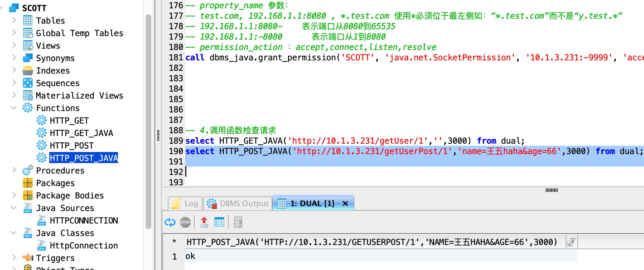Click comment line '-- 4.调用函数检查请求'
Image resolution: width=644 pixels, height=270 pixels.
231,130
